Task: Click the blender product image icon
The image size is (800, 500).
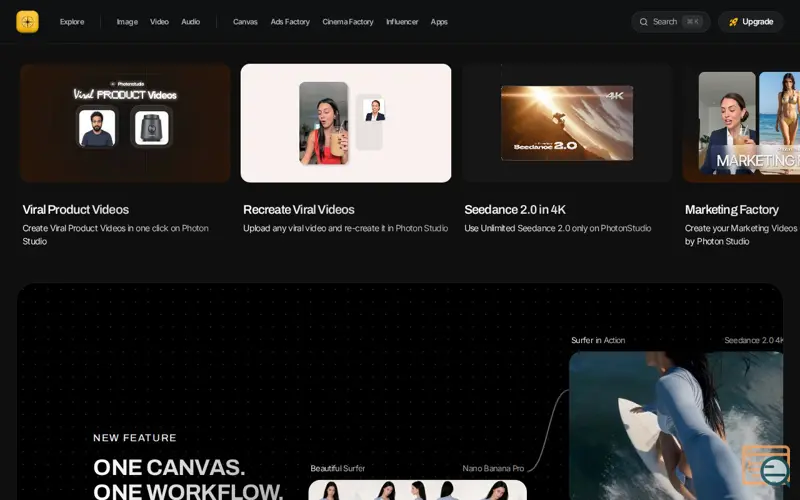Action: pos(152,127)
